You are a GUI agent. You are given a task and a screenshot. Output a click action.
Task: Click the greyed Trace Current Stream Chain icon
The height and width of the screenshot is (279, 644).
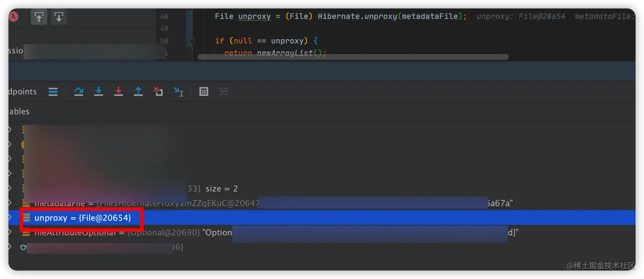pyautogui.click(x=224, y=91)
